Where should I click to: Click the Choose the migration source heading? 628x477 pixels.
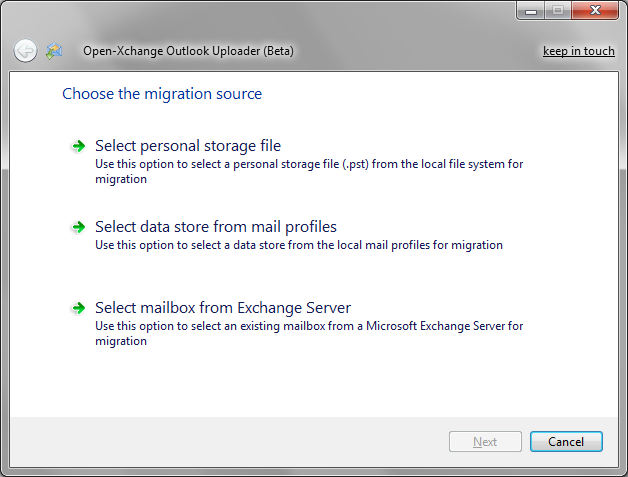coord(162,94)
